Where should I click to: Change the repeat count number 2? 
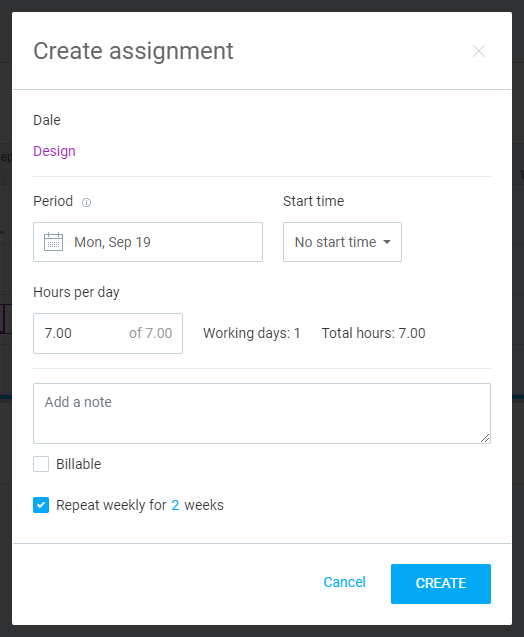[x=175, y=505]
